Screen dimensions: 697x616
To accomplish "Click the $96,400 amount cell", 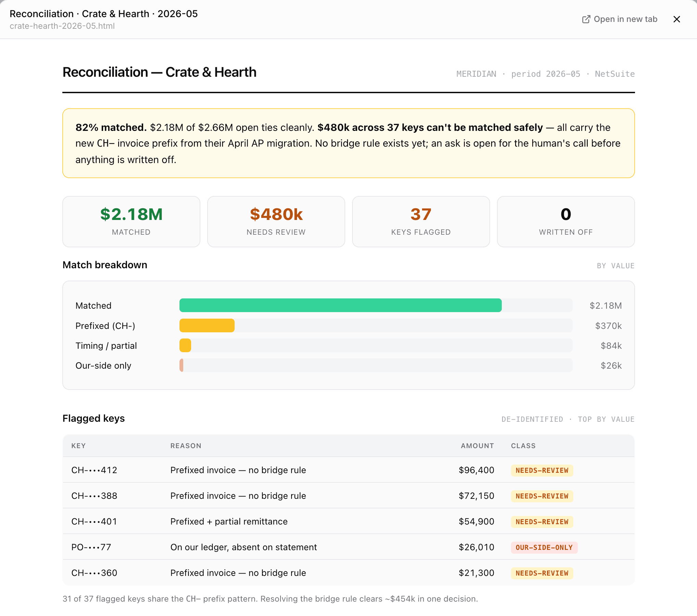I will pos(476,470).
